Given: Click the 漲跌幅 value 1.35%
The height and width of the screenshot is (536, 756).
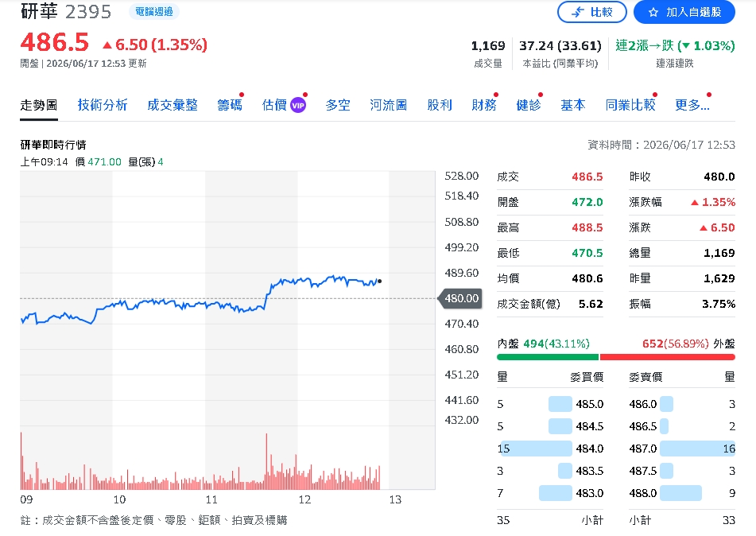Looking at the screenshot, I should click(x=712, y=202).
